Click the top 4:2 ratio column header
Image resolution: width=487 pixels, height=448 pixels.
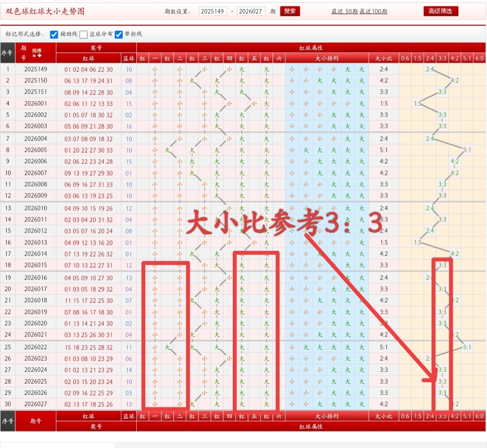click(455, 59)
